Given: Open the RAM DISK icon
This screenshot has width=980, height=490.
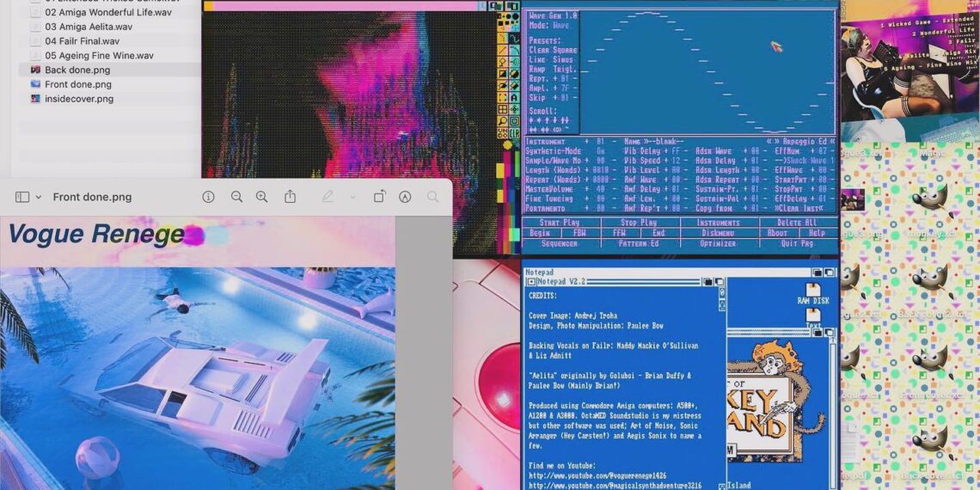Looking at the screenshot, I should (812, 293).
